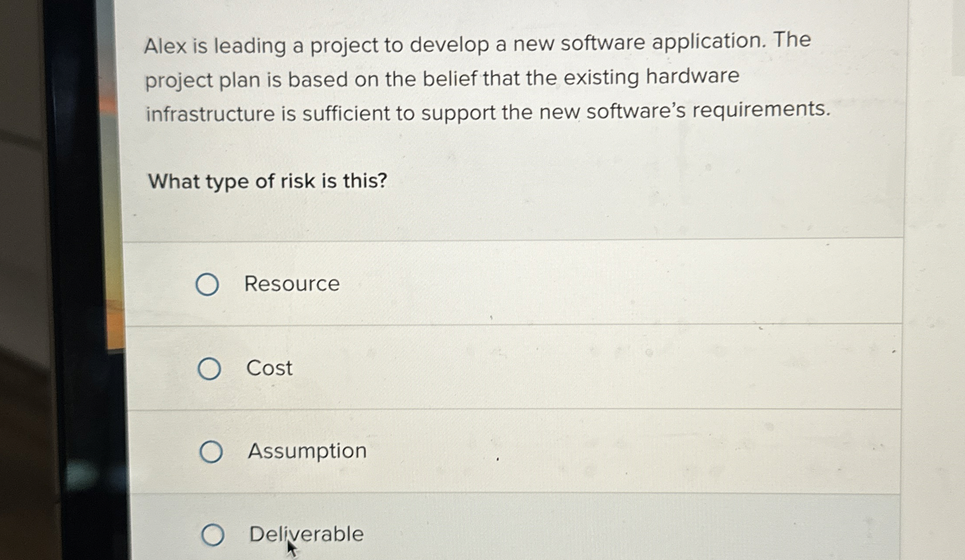
Task: Click the 'Cost' answer label text
Action: pos(269,368)
